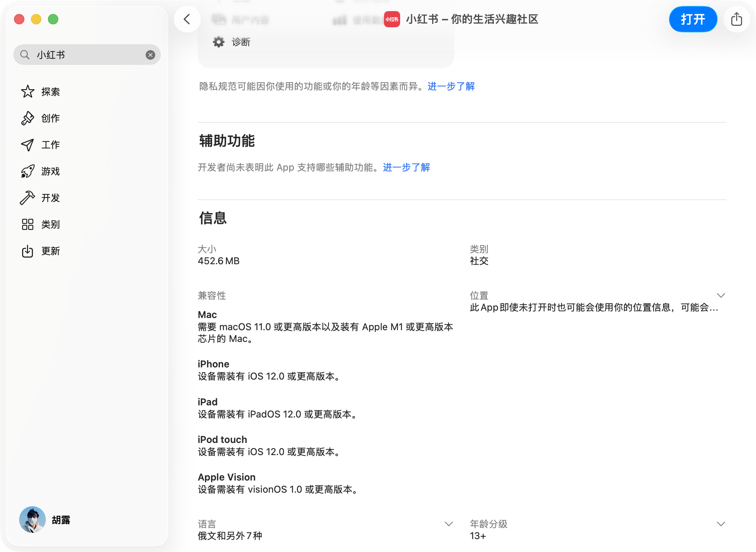Open the 胡露 account profile avatar
Viewport: 756px width, 552px height.
point(32,520)
